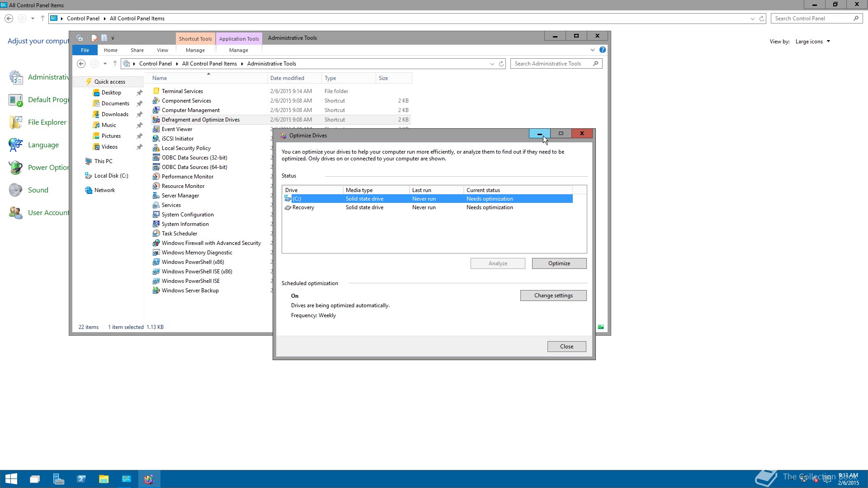Select the Computer Management icon

(x=156, y=110)
